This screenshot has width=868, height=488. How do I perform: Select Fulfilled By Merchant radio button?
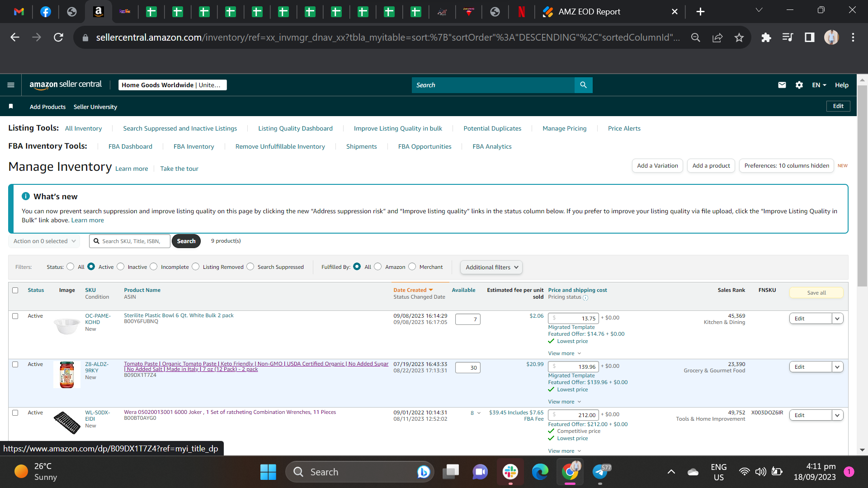(412, 267)
